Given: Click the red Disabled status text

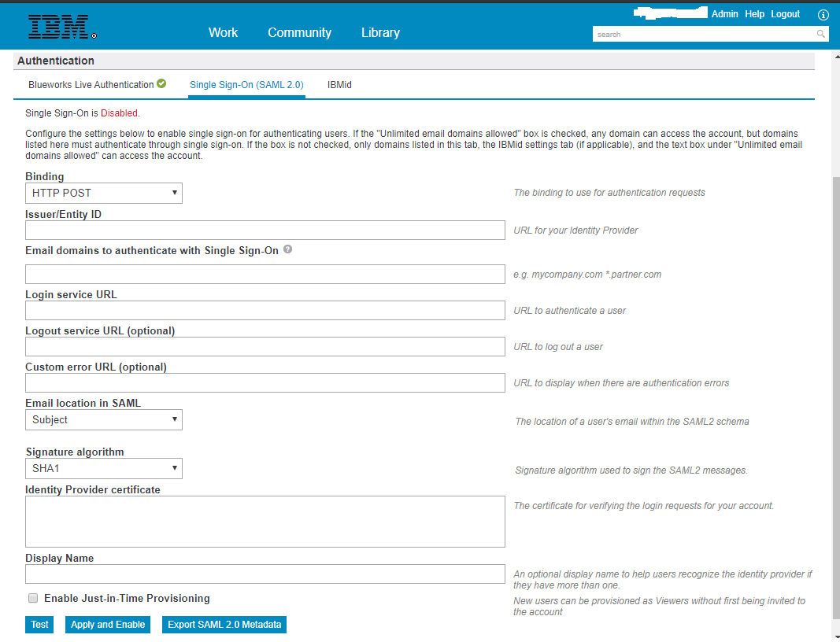Looking at the screenshot, I should 119,113.
